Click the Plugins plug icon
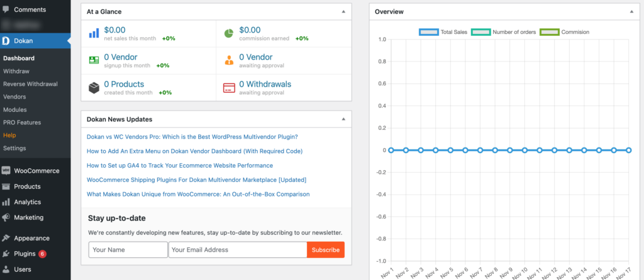This screenshot has width=644, height=280. coord(6,254)
